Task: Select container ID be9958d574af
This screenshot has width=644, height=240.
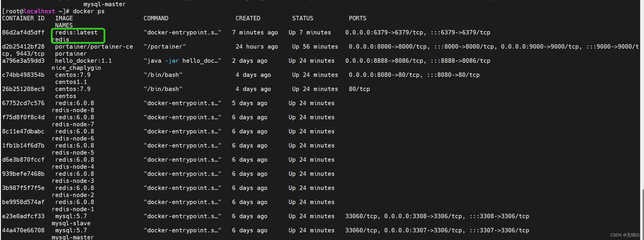Action: [23, 202]
